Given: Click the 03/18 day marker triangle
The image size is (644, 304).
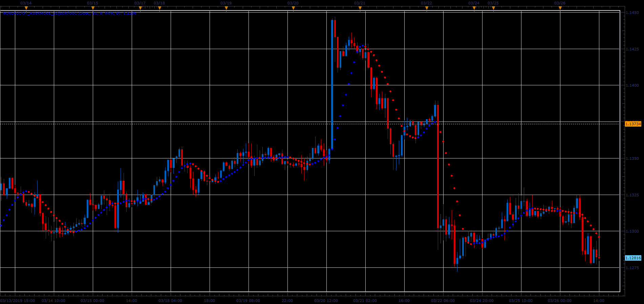Looking at the screenshot, I should point(159,8).
